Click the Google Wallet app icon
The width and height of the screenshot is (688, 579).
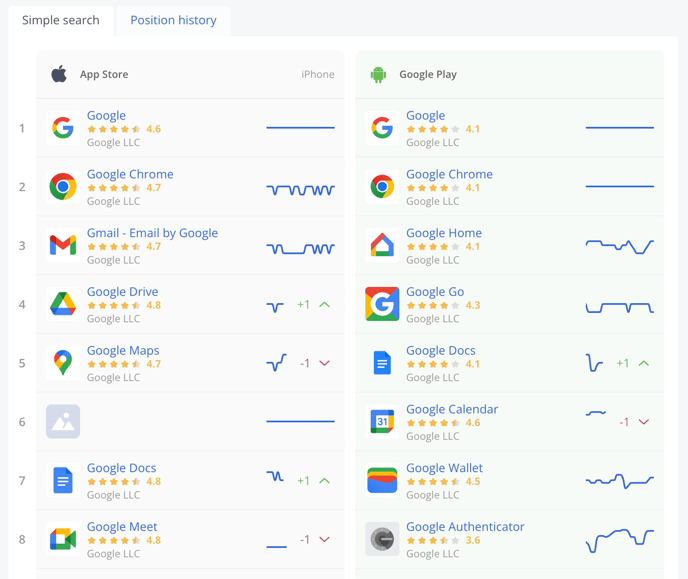(382, 481)
